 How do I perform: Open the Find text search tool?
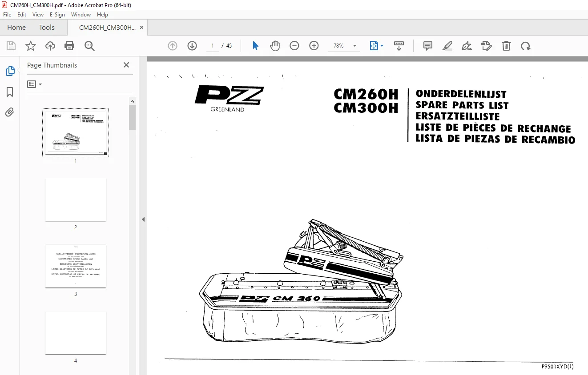[89, 46]
